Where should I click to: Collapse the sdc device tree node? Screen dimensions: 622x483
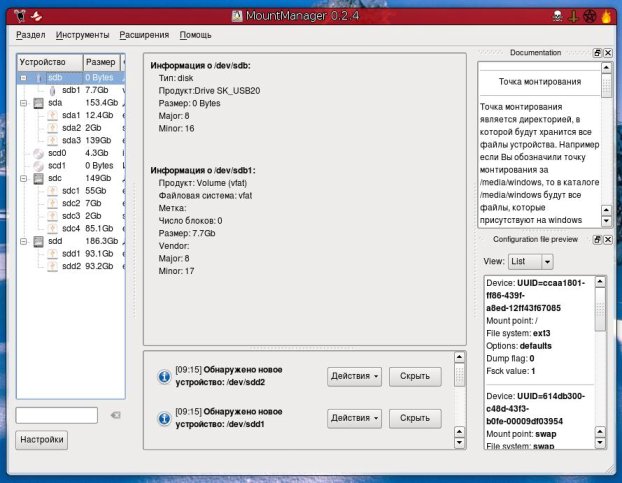(23, 178)
